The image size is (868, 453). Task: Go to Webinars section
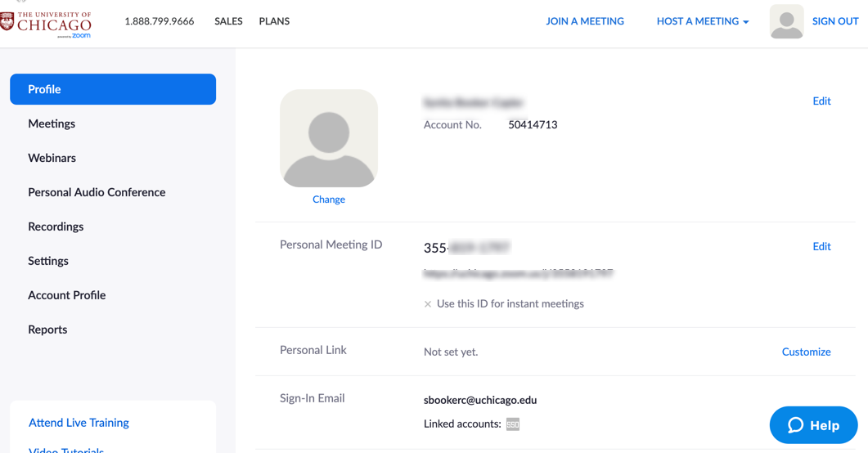(x=52, y=158)
